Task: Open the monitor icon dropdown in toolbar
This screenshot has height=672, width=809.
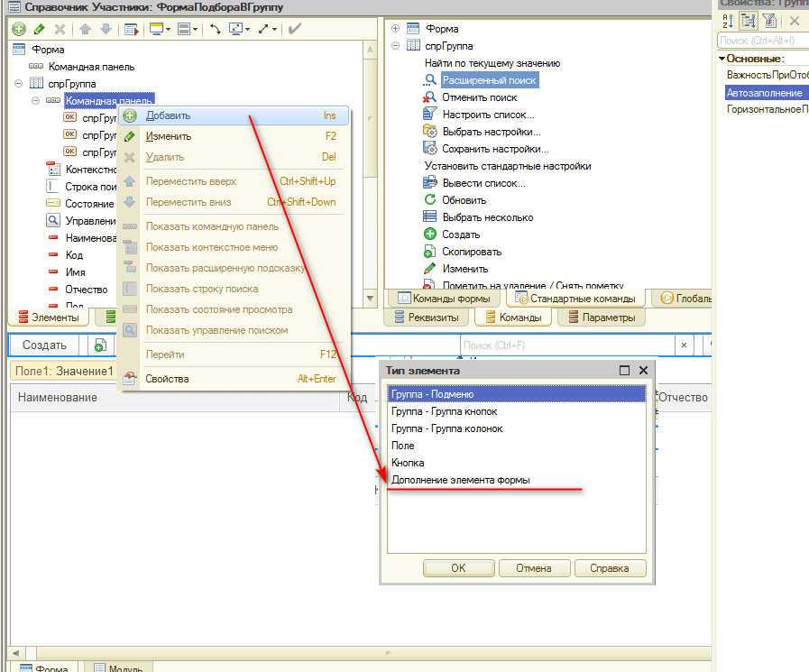Action: click(x=161, y=29)
